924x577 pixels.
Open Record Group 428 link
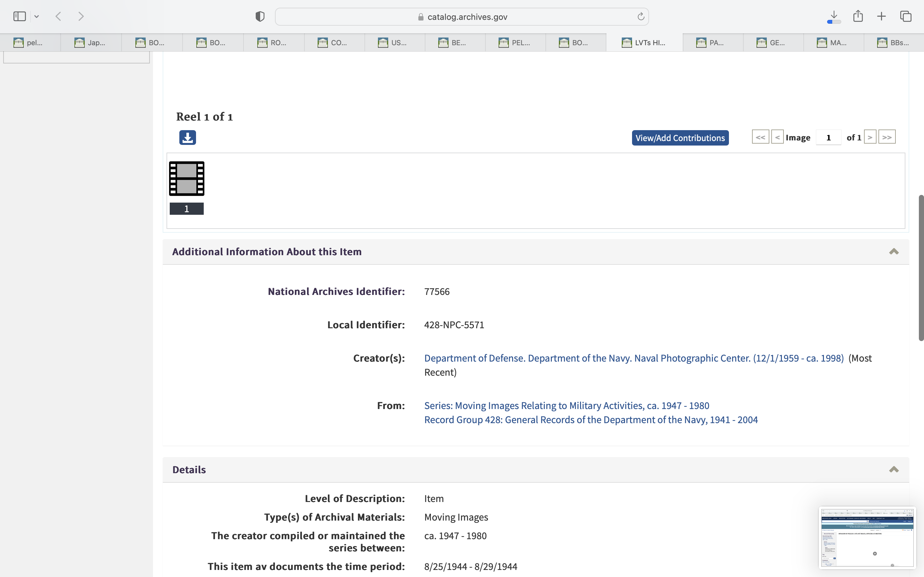pos(591,420)
